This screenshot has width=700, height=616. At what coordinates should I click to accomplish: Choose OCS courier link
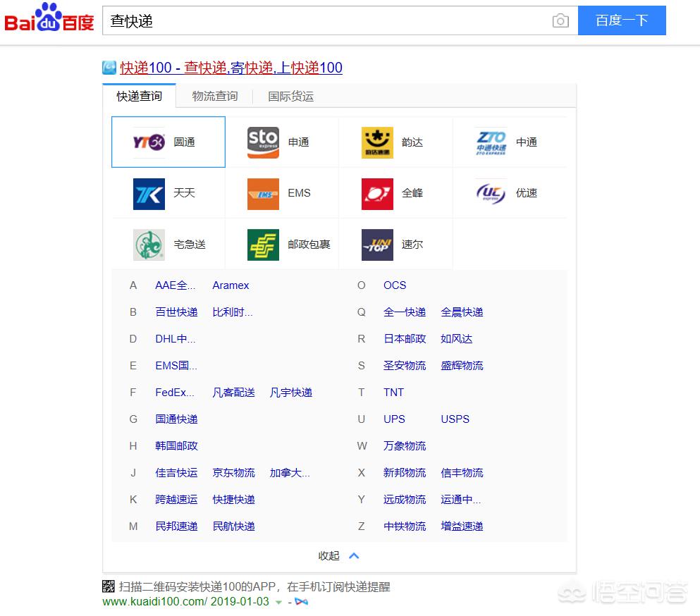click(x=395, y=285)
